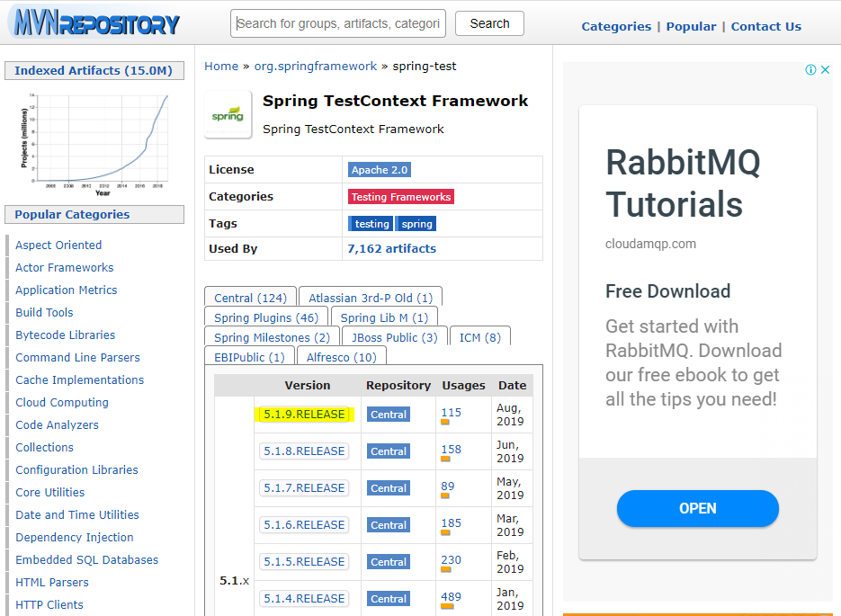Click the RabbitMQ Tutorials ad headline

click(683, 183)
